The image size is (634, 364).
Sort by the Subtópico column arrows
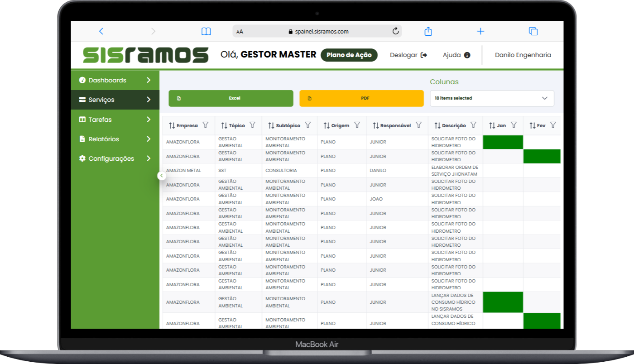pos(271,125)
